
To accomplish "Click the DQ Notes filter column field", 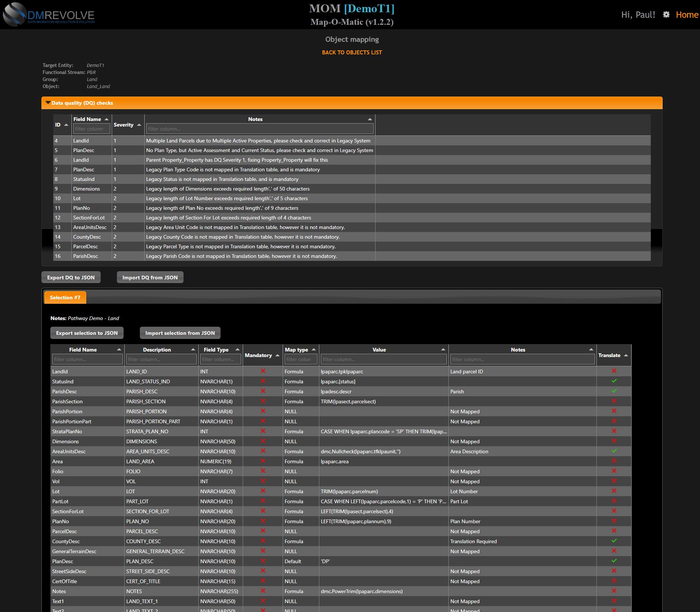I will click(x=259, y=129).
